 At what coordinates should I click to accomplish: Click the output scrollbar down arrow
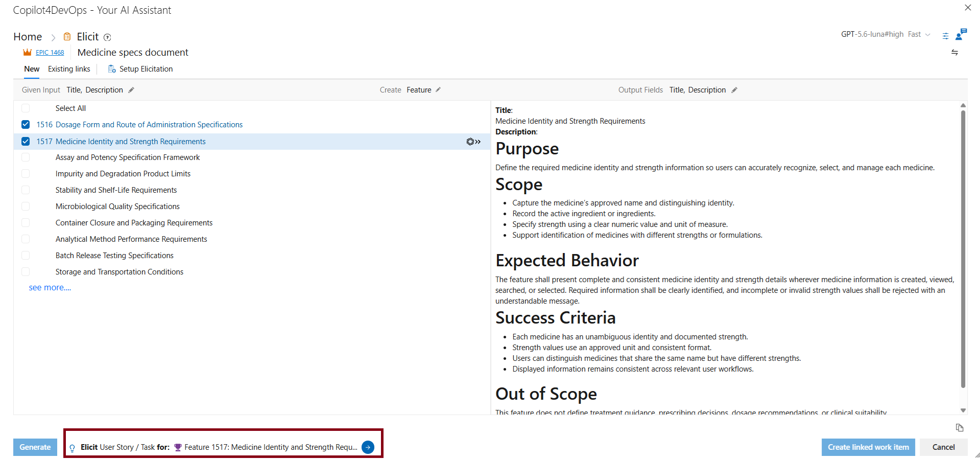click(963, 410)
